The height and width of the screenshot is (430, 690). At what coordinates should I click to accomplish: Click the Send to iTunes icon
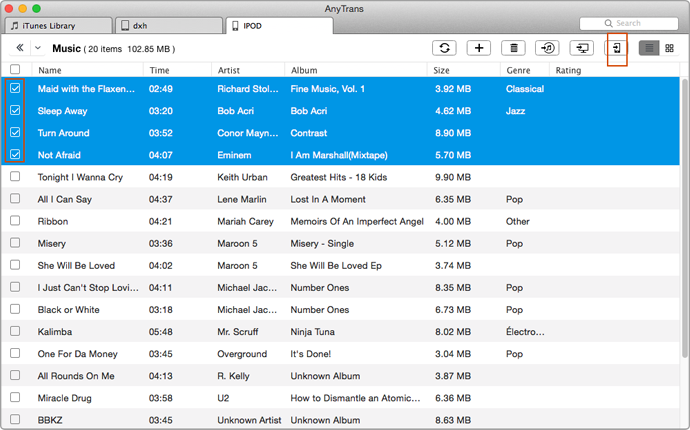pyautogui.click(x=547, y=48)
